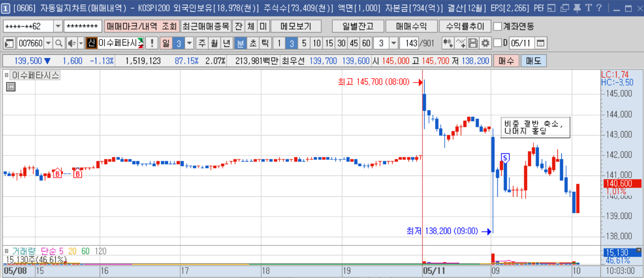Open 수익률추이 return trend
Screen dimensions: 644x278
point(465,26)
